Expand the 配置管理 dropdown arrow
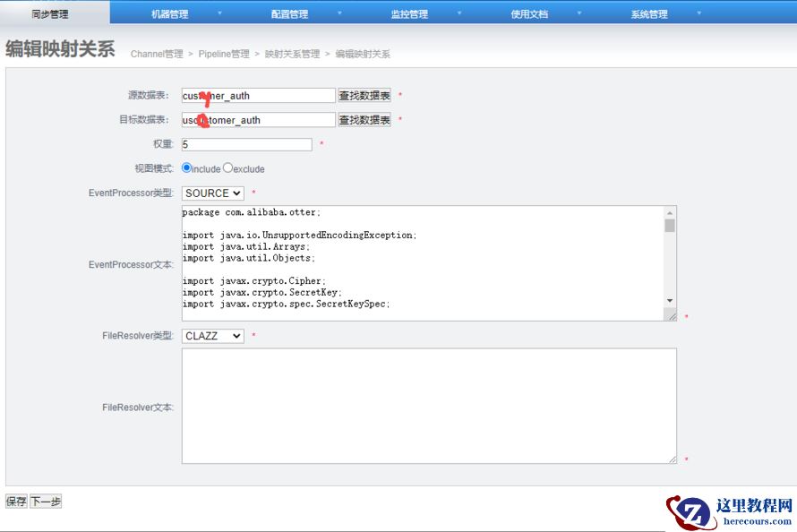Viewport: 797px width, 532px height. [x=339, y=13]
